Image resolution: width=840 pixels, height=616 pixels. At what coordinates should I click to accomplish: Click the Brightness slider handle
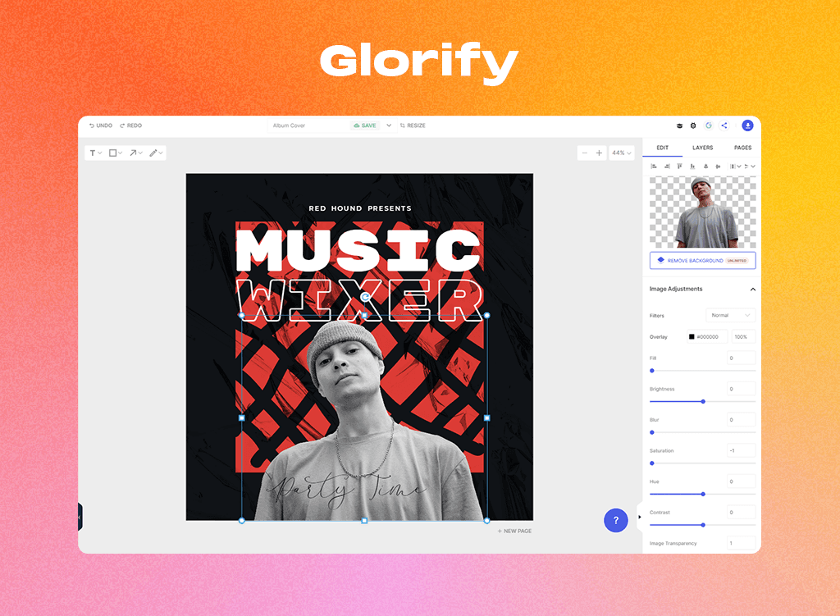pyautogui.click(x=703, y=402)
